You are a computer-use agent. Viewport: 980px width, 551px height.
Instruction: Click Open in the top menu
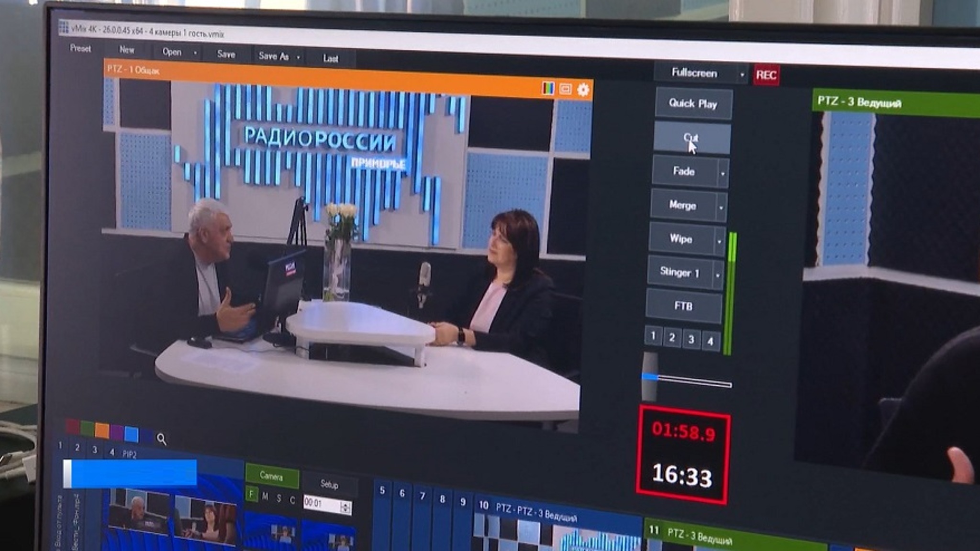pyautogui.click(x=172, y=52)
